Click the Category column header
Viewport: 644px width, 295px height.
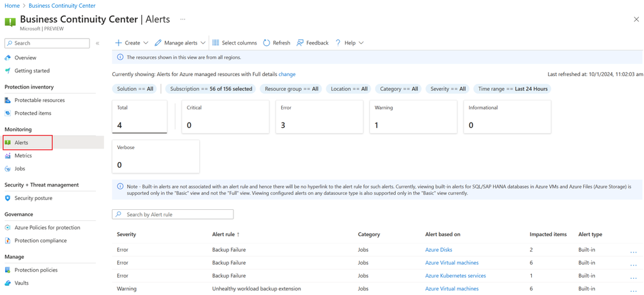pos(369,234)
